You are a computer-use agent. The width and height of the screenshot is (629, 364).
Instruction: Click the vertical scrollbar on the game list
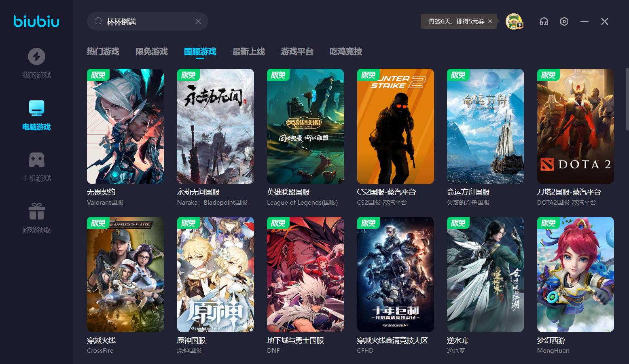click(x=627, y=99)
